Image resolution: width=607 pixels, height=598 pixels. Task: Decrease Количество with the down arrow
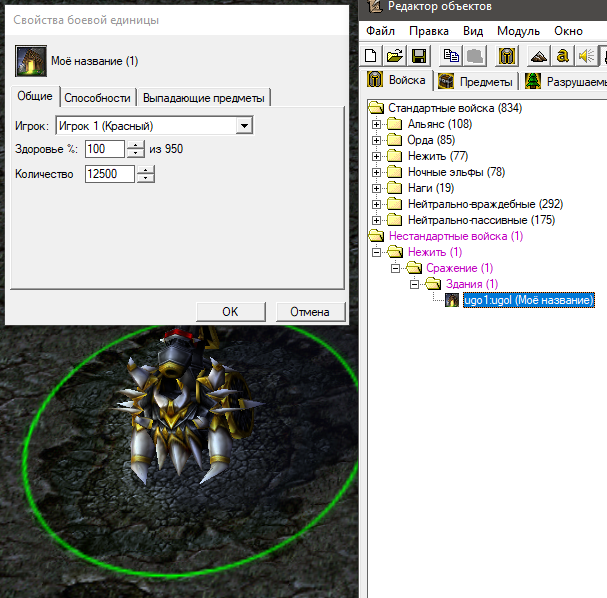[146, 178]
